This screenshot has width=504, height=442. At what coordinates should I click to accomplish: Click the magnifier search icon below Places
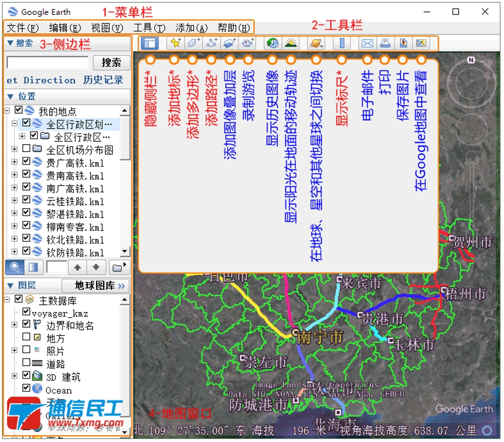[15, 267]
